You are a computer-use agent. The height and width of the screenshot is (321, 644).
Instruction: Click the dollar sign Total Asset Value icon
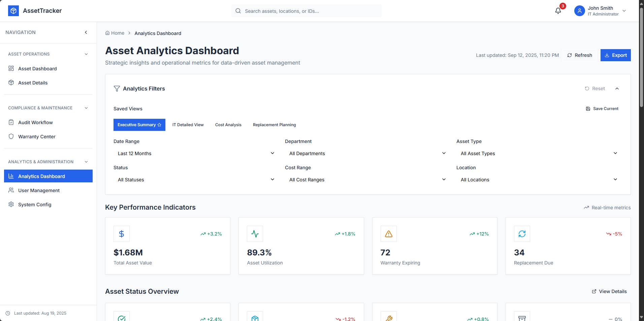tap(122, 234)
